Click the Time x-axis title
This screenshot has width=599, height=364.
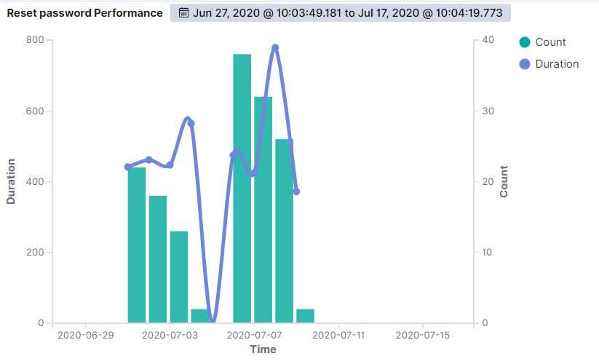tap(263, 349)
